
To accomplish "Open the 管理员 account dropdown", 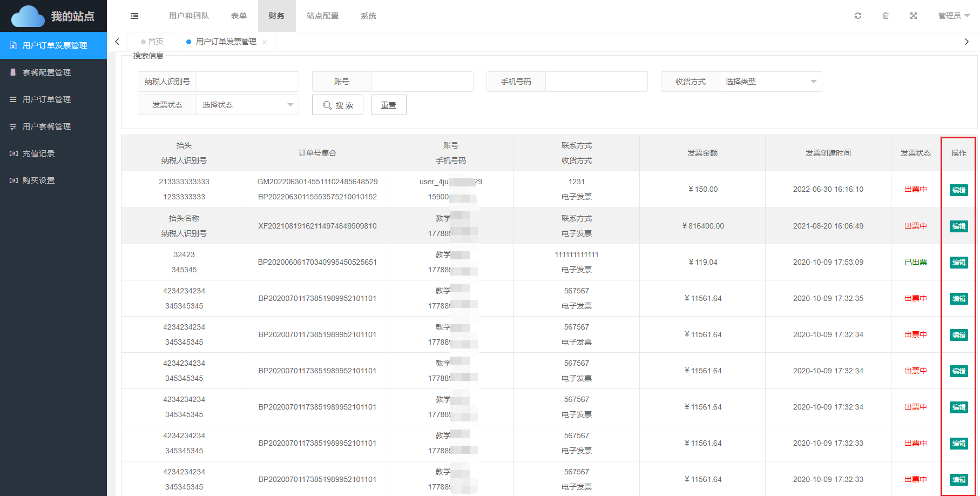I will tap(954, 16).
